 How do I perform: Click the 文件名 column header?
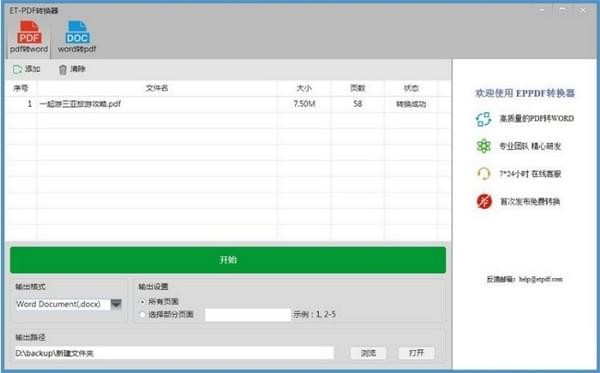pyautogui.click(x=157, y=88)
